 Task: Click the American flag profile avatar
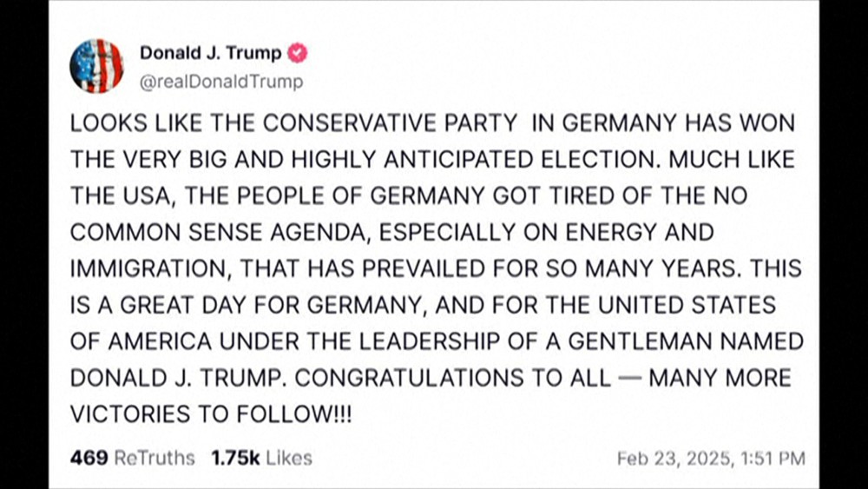(96, 66)
